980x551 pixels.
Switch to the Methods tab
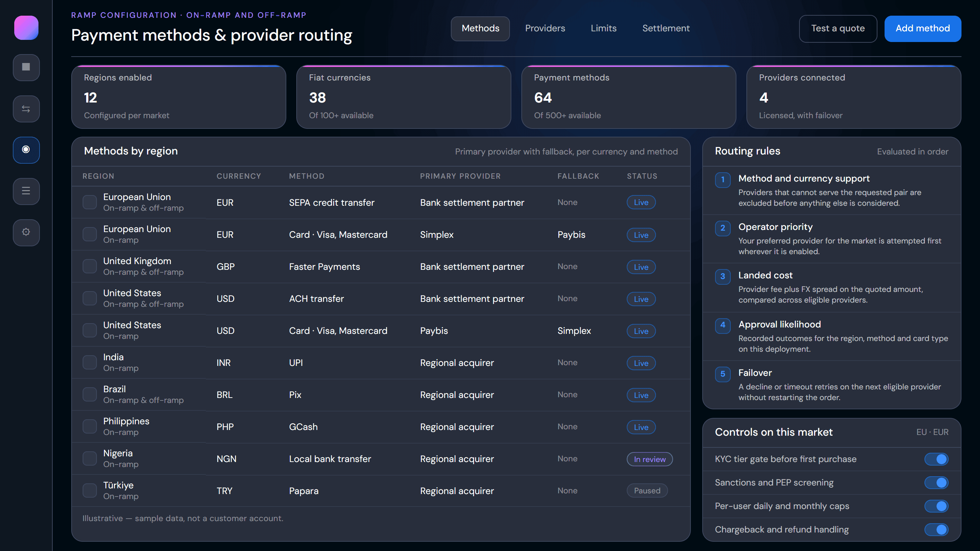[x=480, y=28]
